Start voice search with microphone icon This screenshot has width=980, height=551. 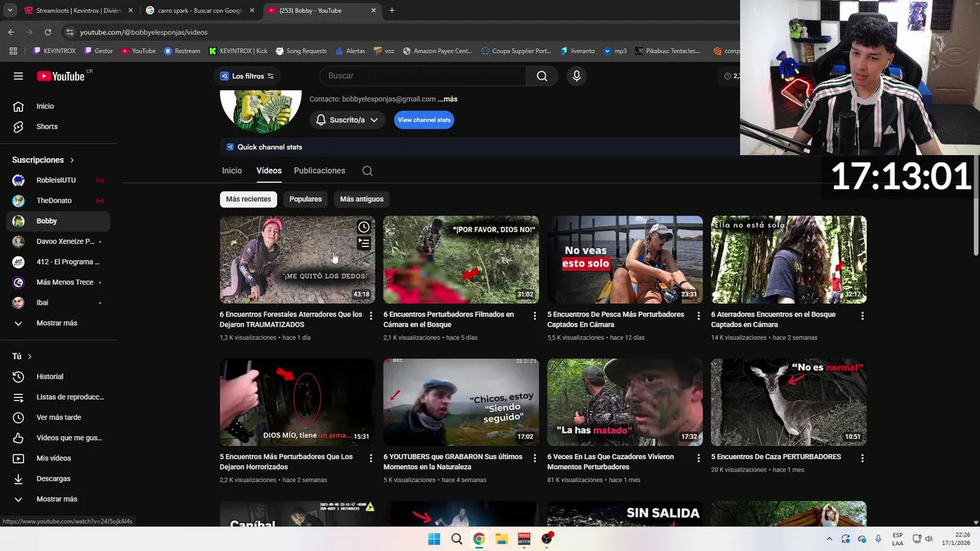[577, 76]
